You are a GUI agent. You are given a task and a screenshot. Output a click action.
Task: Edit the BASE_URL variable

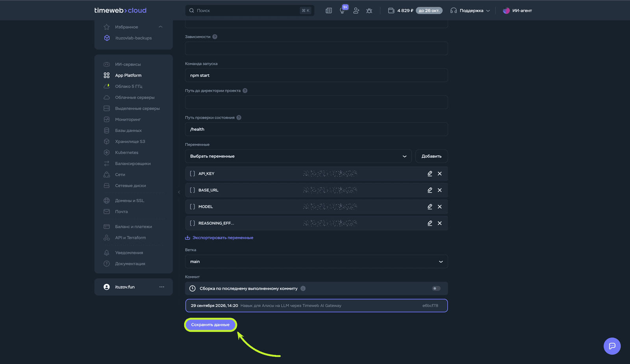[x=430, y=190]
